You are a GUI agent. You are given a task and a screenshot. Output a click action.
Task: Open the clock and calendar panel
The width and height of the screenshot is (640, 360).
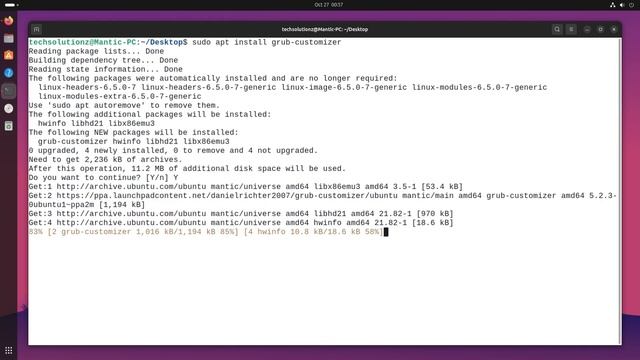[x=329, y=5]
